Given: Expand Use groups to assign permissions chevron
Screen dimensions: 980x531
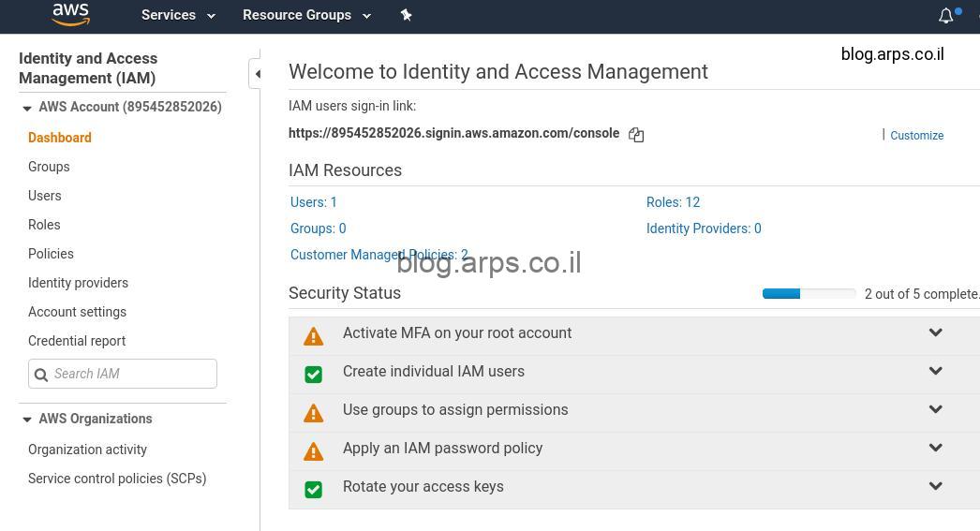Looking at the screenshot, I should tap(936, 409).
